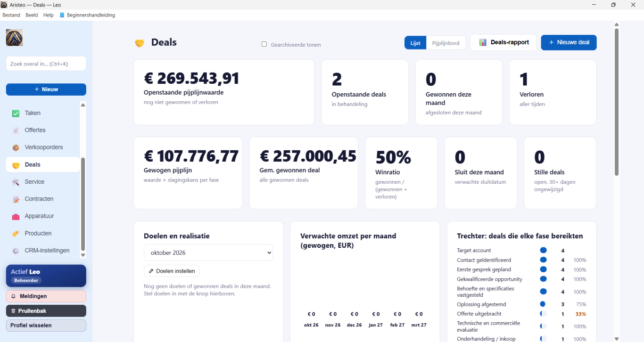The height and width of the screenshot is (342, 644).
Task: Open the Help menu
Action: (x=48, y=15)
